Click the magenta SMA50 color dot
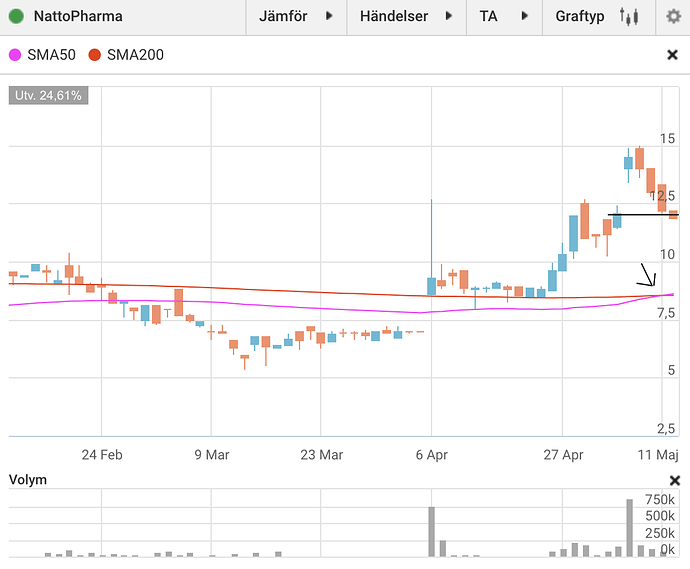 click(x=15, y=55)
